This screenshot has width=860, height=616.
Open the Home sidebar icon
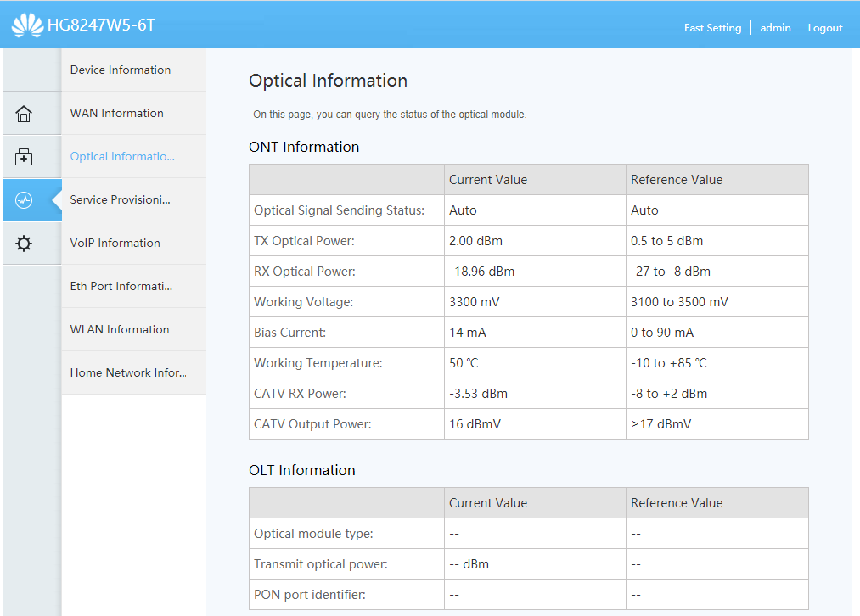coord(24,114)
